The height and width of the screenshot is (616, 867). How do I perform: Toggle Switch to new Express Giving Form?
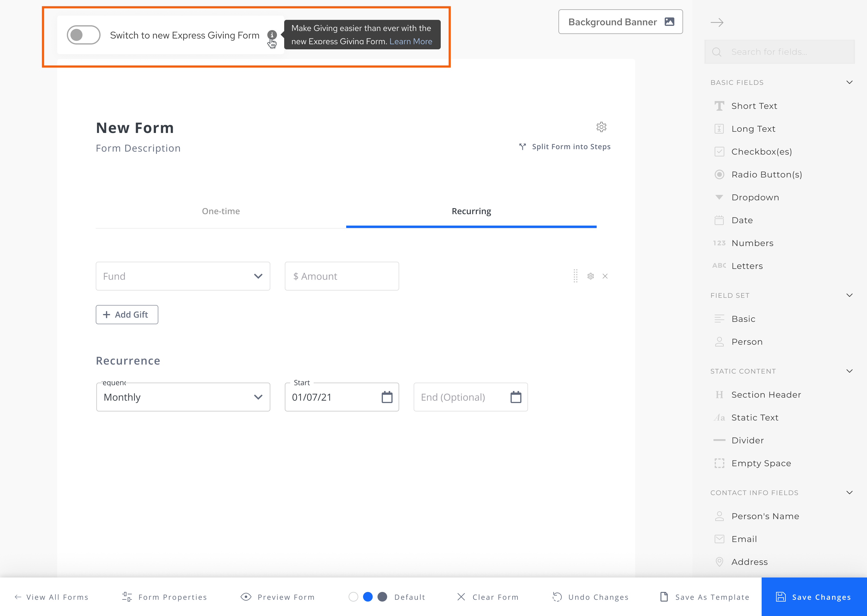point(83,35)
